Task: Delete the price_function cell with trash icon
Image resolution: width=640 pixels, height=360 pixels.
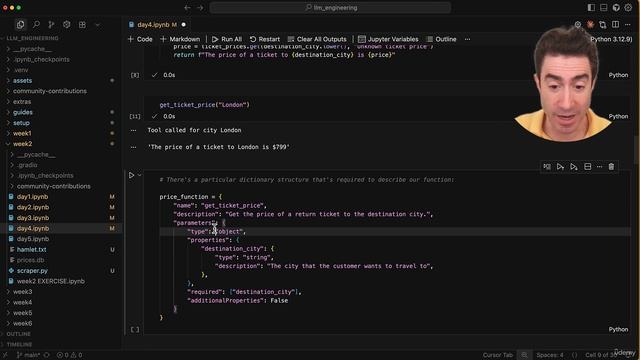Action: pos(611,167)
